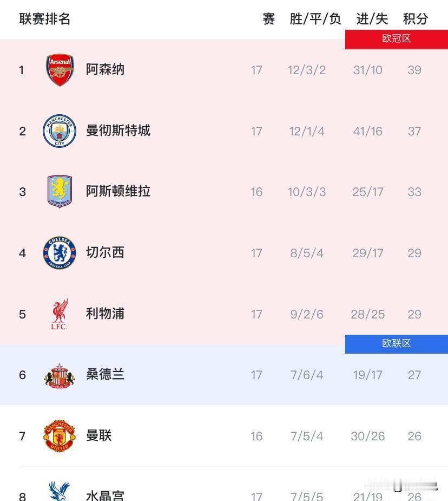Click rank number 1 beside Arsenal

22,70
